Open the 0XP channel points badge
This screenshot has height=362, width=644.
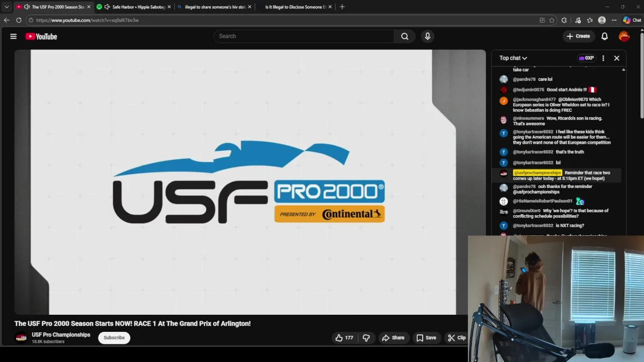pos(586,58)
